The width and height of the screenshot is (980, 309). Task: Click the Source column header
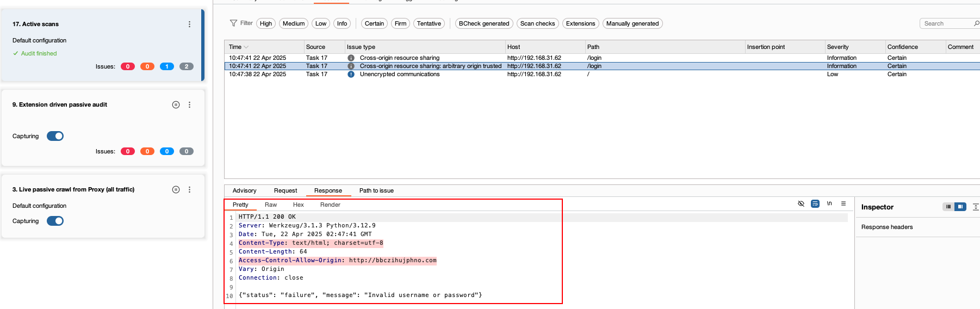click(x=324, y=47)
